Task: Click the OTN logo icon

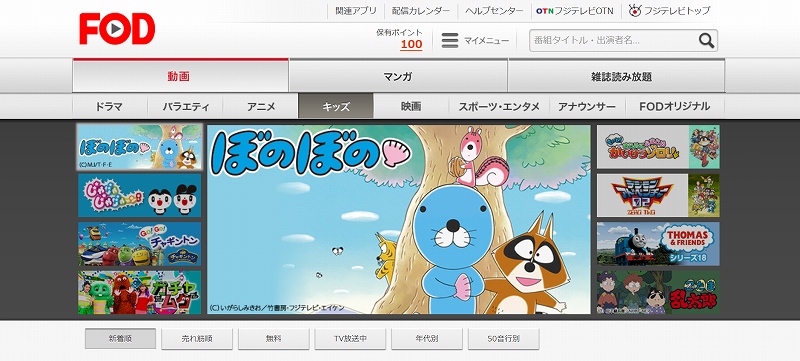Action: click(544, 11)
